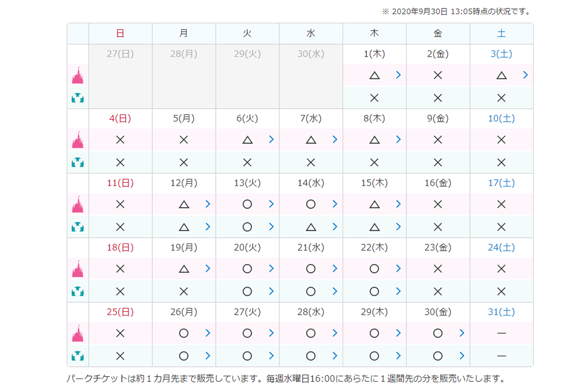Click the Disneyland castle icon in October 18 week
Screen dimensions: 588x392
[x=78, y=269]
